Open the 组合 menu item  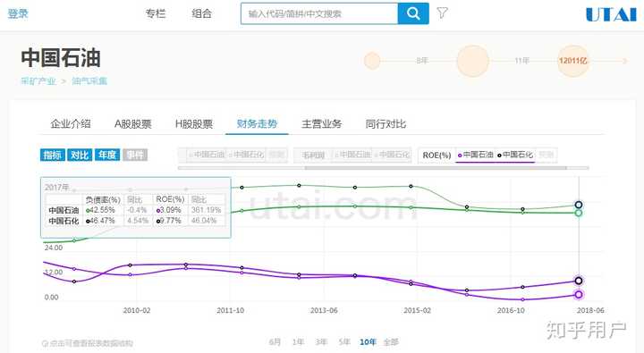click(201, 13)
